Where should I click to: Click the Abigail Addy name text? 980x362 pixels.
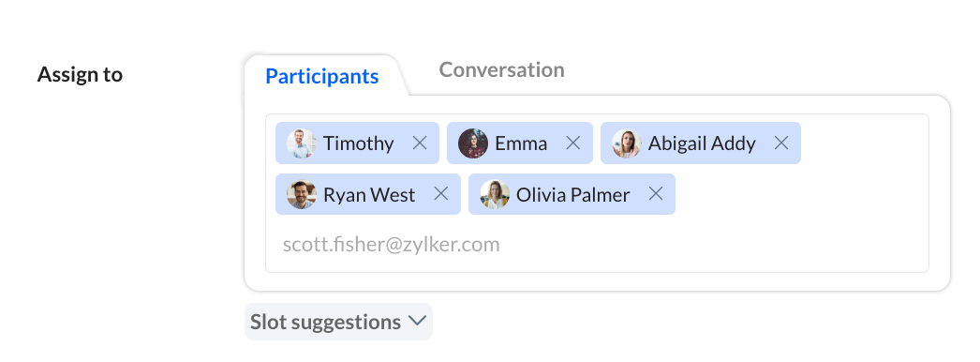pyautogui.click(x=701, y=143)
